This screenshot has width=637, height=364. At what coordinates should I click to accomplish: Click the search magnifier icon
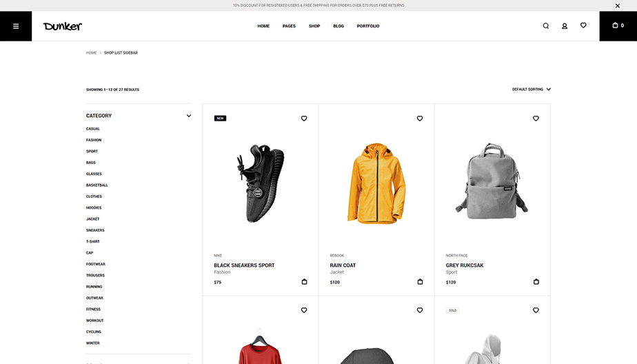(x=546, y=26)
